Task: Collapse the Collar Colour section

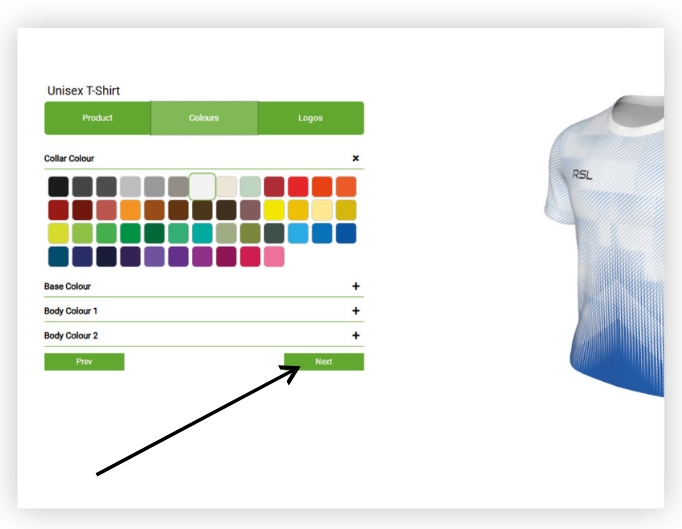Action: (x=355, y=158)
